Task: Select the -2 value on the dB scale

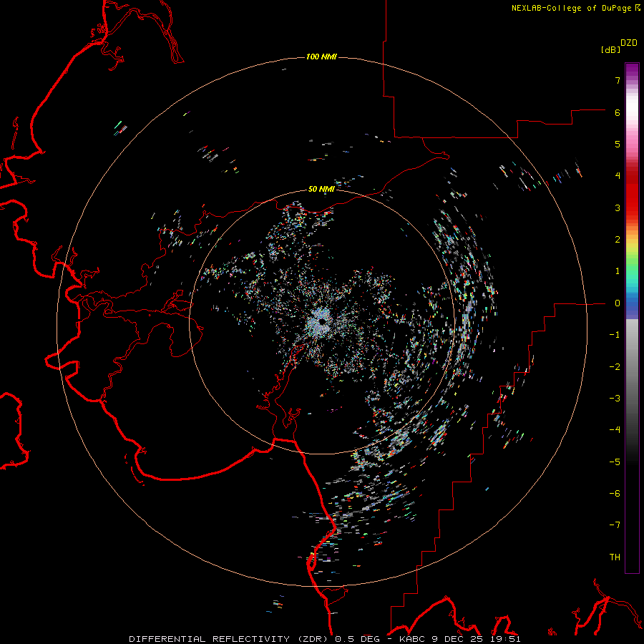Action: (x=615, y=367)
